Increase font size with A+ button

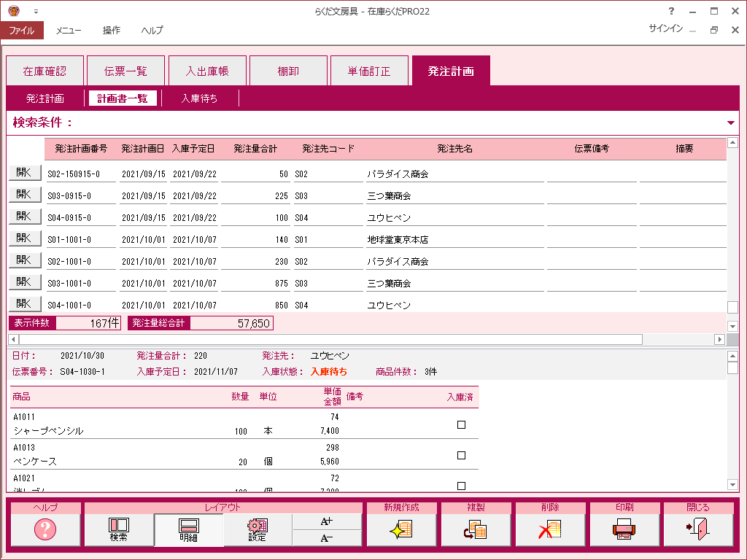327,521
